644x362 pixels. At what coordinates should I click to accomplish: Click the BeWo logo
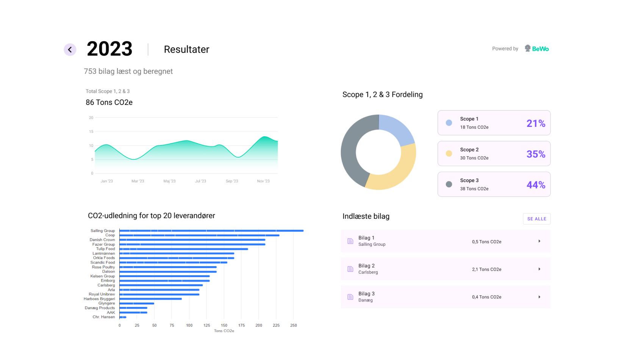(x=536, y=48)
